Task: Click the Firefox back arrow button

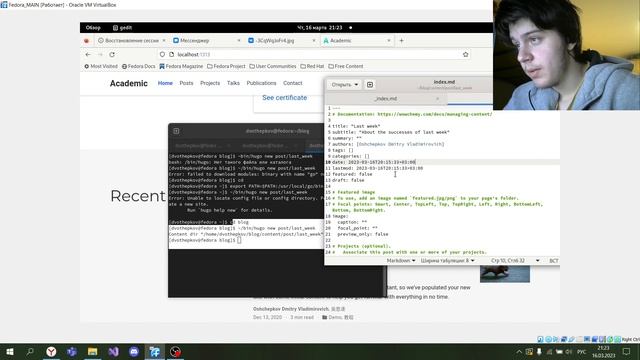Action: (x=88, y=54)
